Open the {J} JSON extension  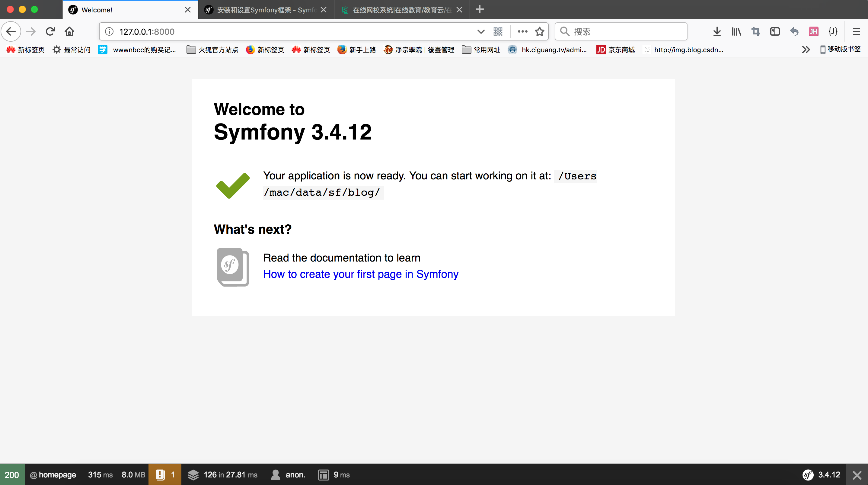pyautogui.click(x=833, y=32)
